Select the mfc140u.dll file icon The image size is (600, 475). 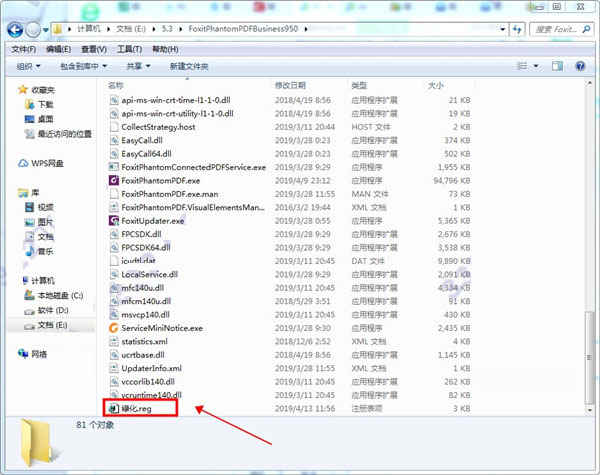coord(114,287)
